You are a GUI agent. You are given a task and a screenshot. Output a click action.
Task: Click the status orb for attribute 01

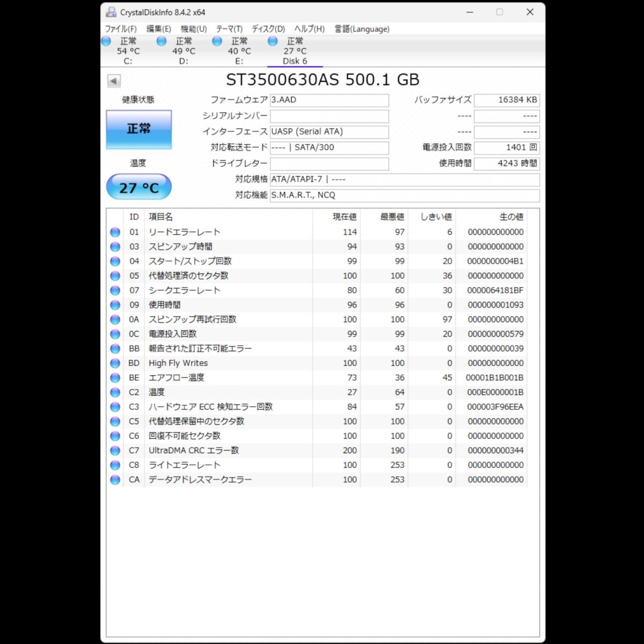point(115,232)
